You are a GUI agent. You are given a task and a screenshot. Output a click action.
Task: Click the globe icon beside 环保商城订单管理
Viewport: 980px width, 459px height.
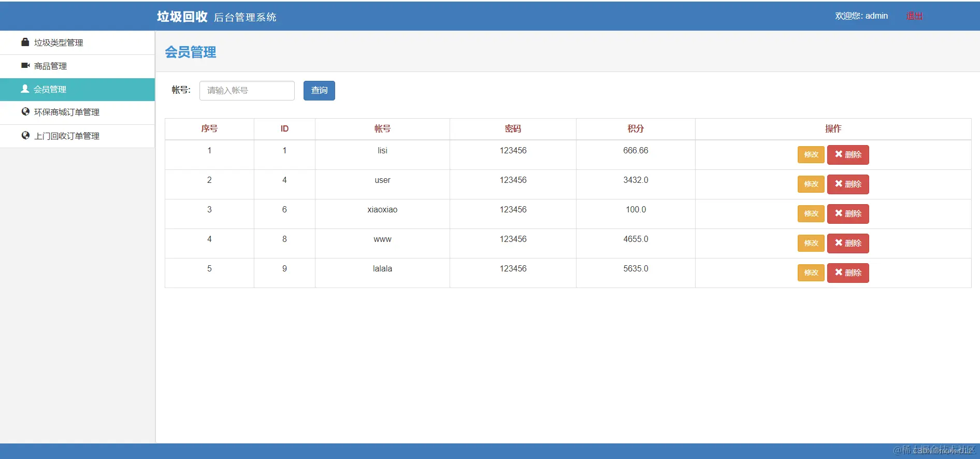point(25,111)
